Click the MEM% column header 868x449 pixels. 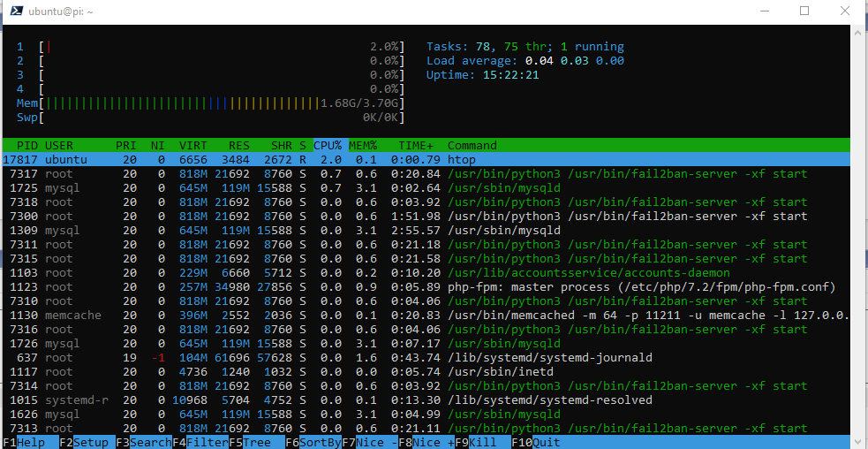[x=362, y=145]
